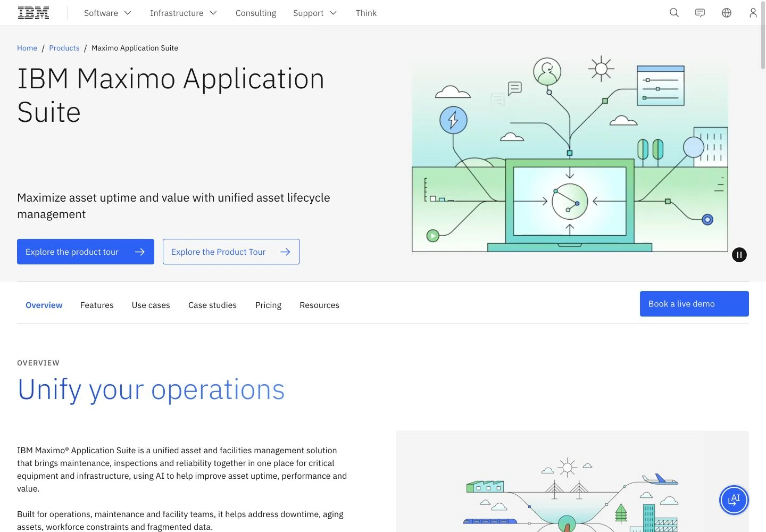Open the globe language selector icon
This screenshot has height=532, width=766.
click(x=727, y=13)
